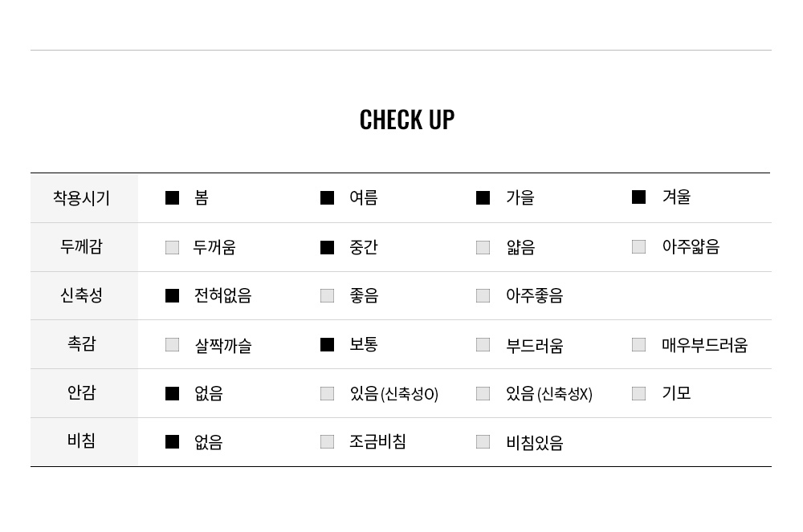Image resolution: width=803 pixels, height=532 pixels.
Task: Check the 기모 lining checkbox
Action: [638, 394]
